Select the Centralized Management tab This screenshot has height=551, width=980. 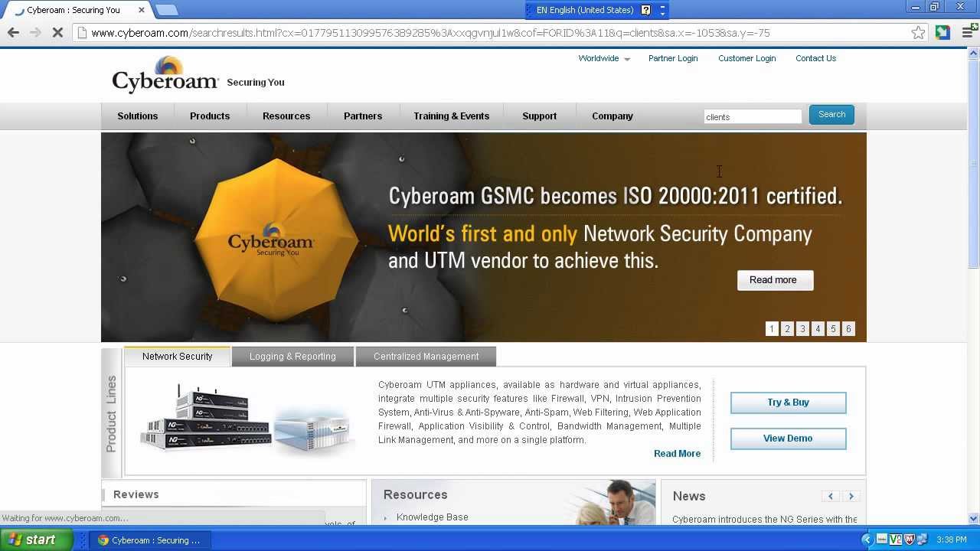pos(426,357)
